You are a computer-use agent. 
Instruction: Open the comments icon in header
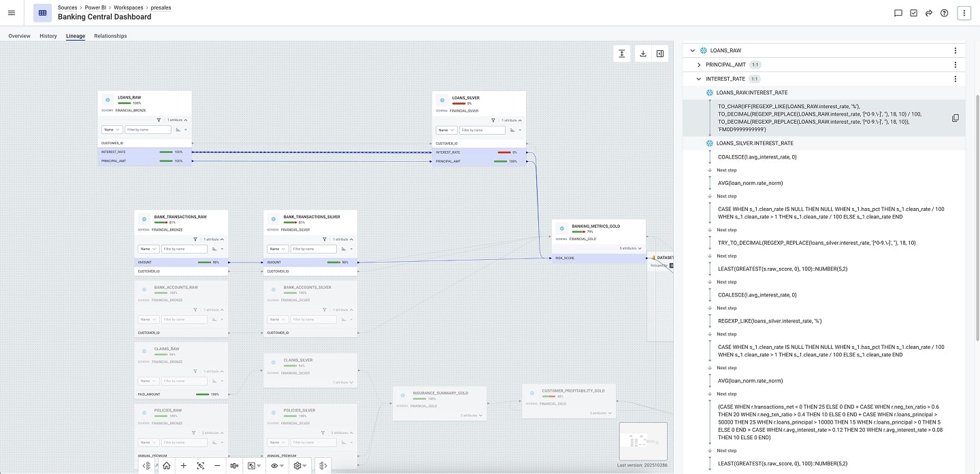tap(898, 13)
